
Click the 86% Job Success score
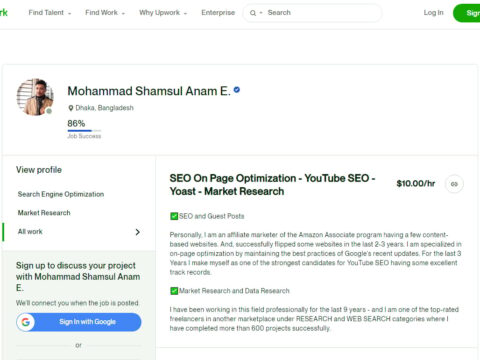coord(76,123)
